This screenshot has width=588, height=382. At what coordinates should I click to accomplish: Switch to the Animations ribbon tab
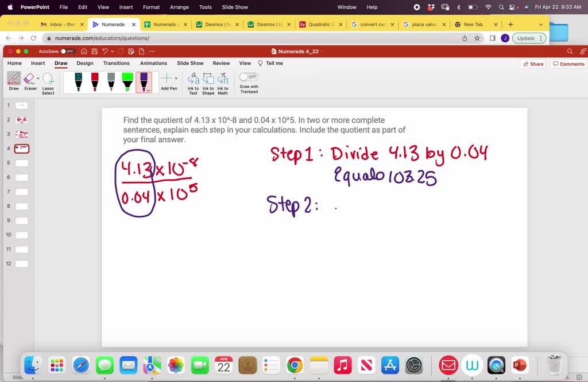pyautogui.click(x=153, y=63)
